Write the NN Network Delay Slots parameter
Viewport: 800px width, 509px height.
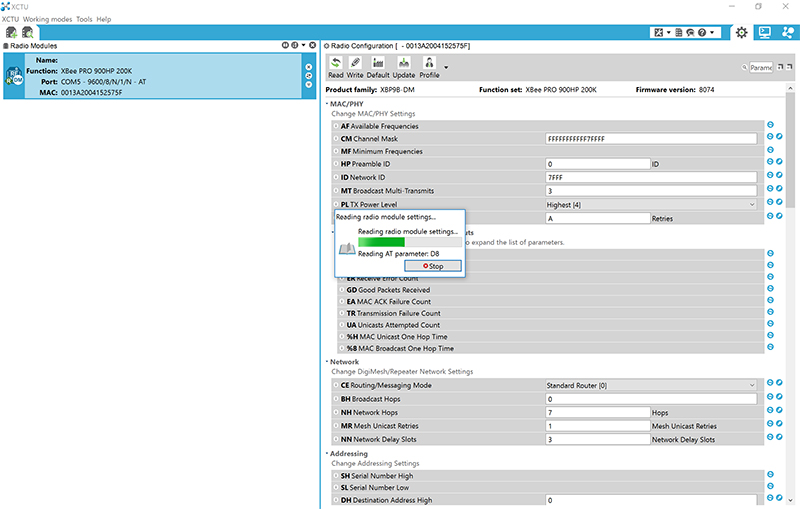point(780,437)
